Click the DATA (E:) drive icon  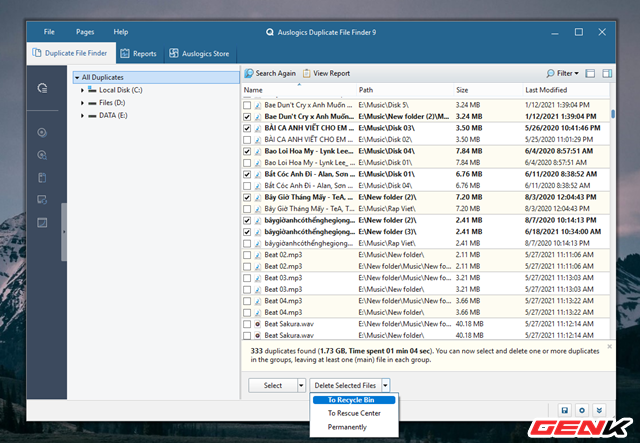(92, 116)
